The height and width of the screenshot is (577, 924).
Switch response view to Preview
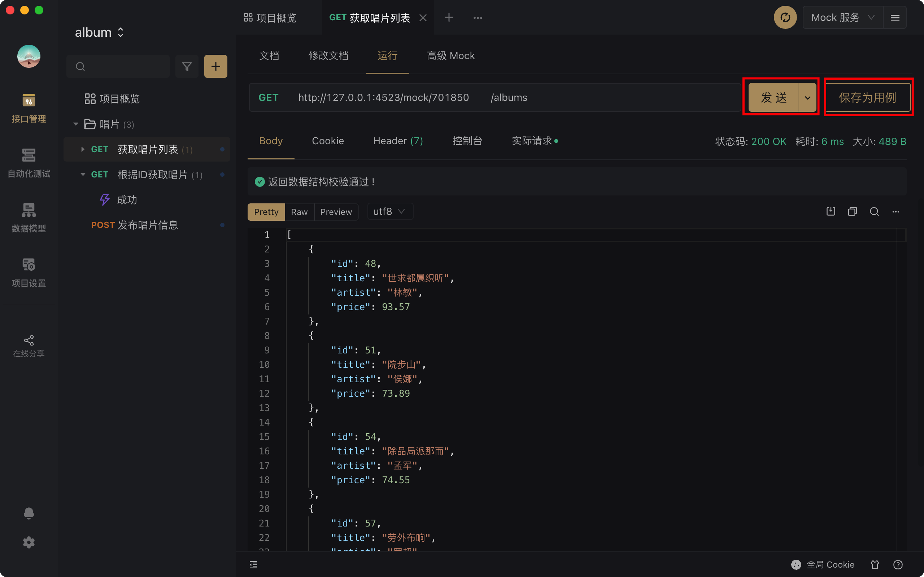[336, 212]
